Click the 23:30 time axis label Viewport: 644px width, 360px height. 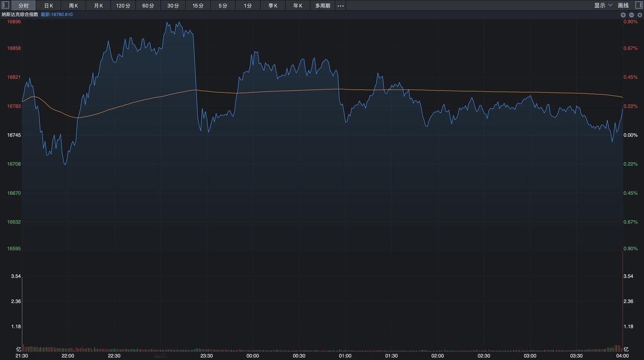207,356
